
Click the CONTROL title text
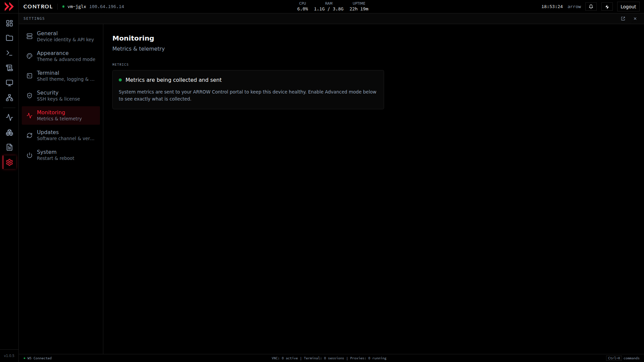(x=38, y=7)
